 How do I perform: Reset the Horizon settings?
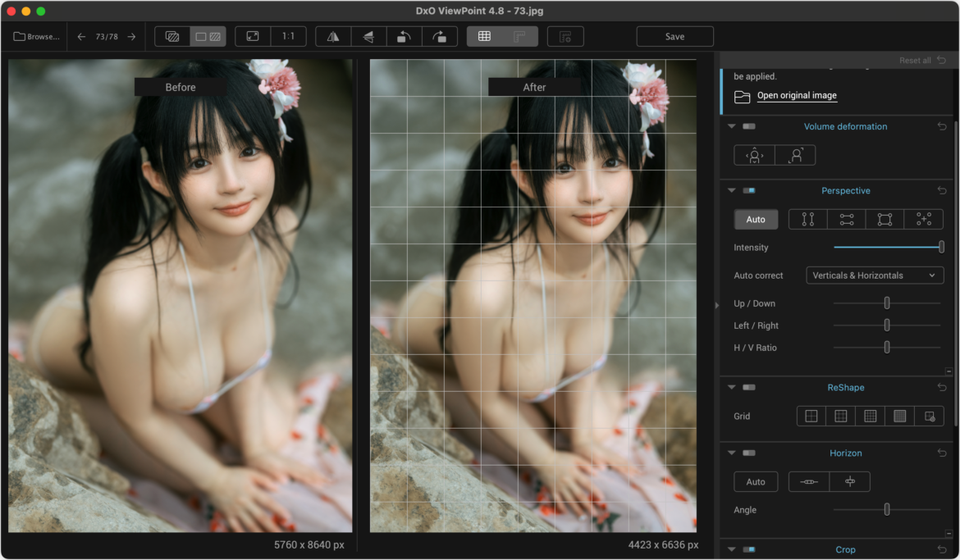click(x=942, y=453)
